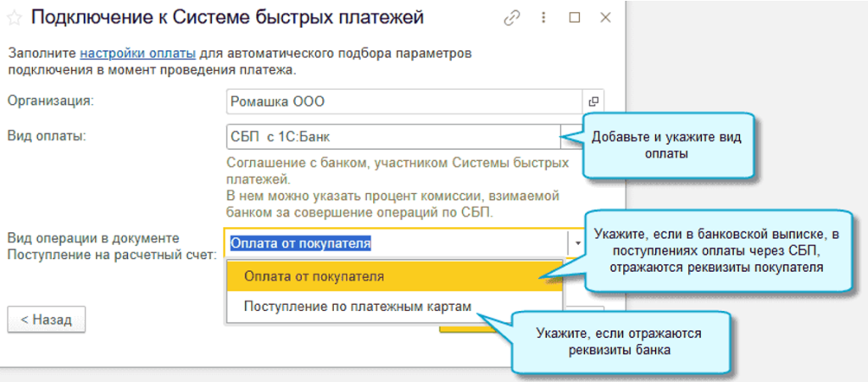This screenshot has width=868, height=382.
Task: Get a link to this form via chain icon
Action: [511, 18]
